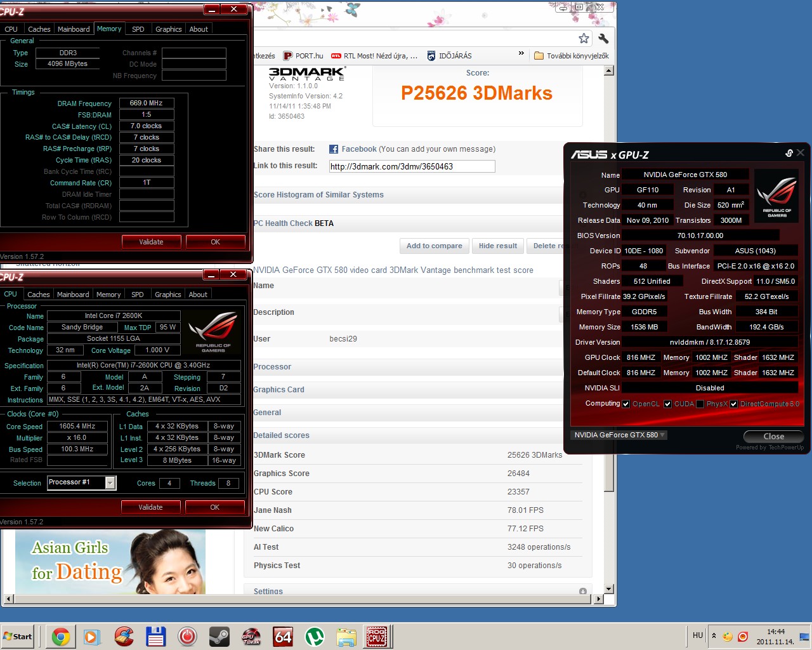
Task: Open Memory tab in lower CPU-Z window
Action: [x=108, y=295]
